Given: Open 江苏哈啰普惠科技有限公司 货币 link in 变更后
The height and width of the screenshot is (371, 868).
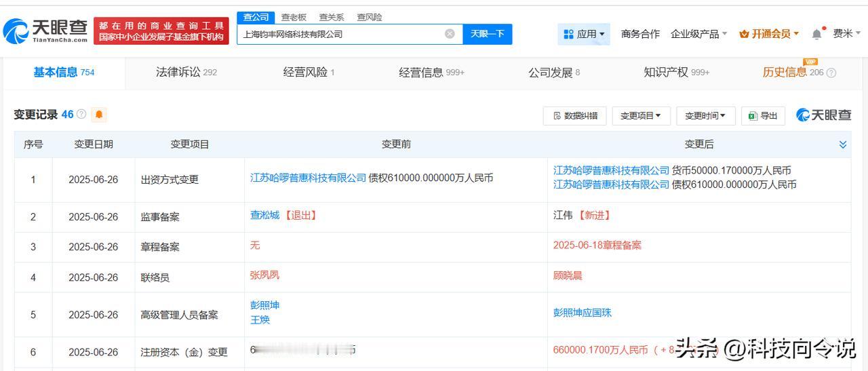Looking at the screenshot, I should click(611, 170).
